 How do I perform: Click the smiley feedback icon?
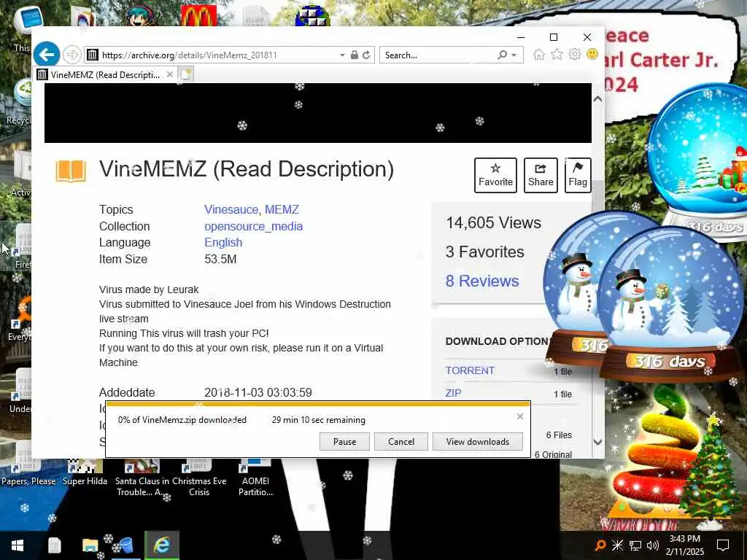click(592, 54)
